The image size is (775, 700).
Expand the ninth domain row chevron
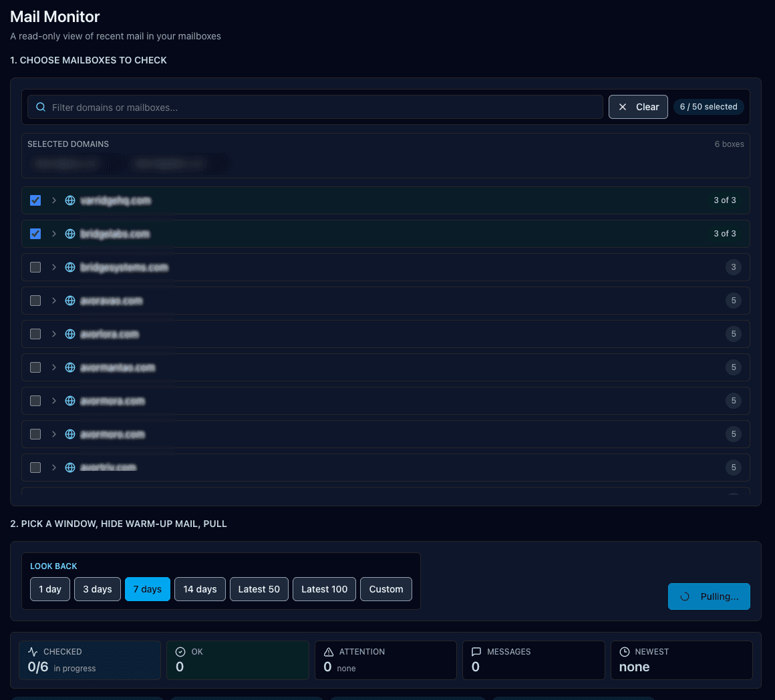(54, 468)
